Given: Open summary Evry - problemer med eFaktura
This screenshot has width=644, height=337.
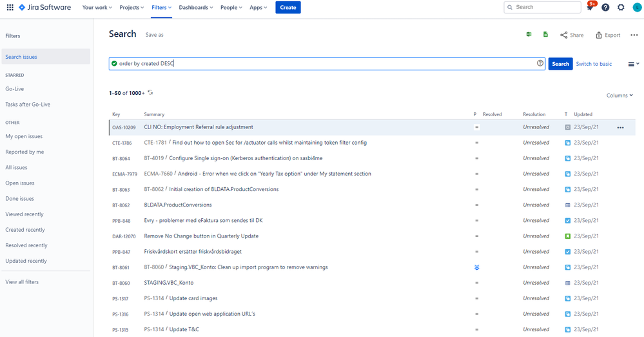Looking at the screenshot, I should 203,221.
